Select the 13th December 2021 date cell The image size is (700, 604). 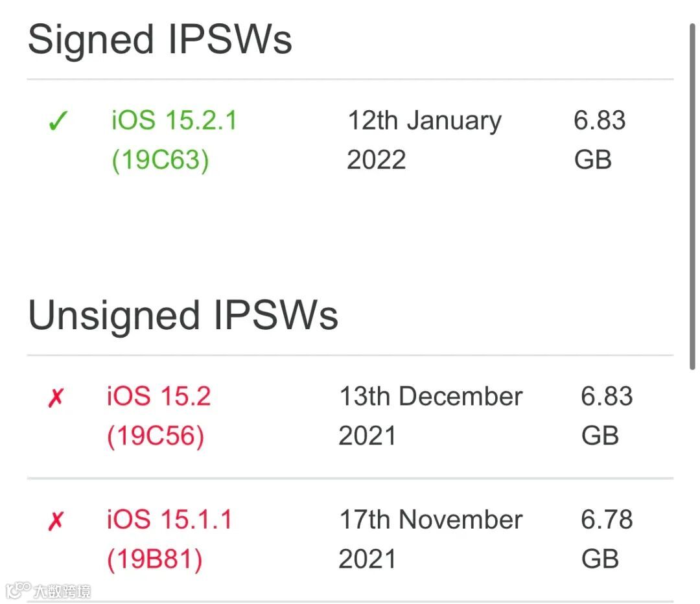coord(430,416)
